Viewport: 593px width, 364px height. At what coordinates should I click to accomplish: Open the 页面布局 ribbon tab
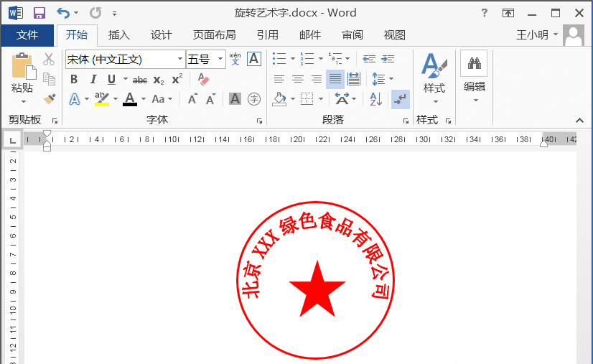[214, 35]
